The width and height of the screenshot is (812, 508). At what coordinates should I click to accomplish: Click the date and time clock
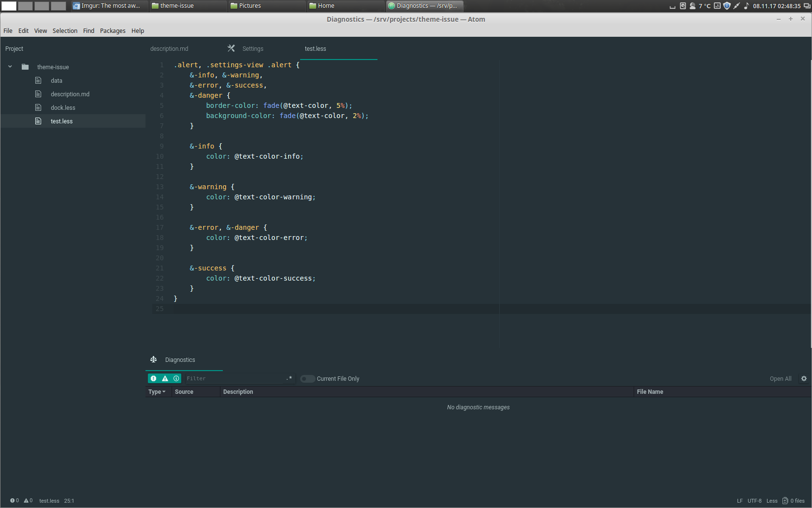pos(777,6)
